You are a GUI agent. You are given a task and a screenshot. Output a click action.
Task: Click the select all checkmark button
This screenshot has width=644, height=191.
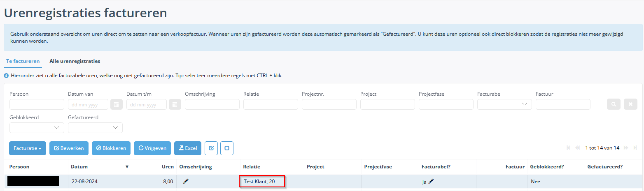211,148
